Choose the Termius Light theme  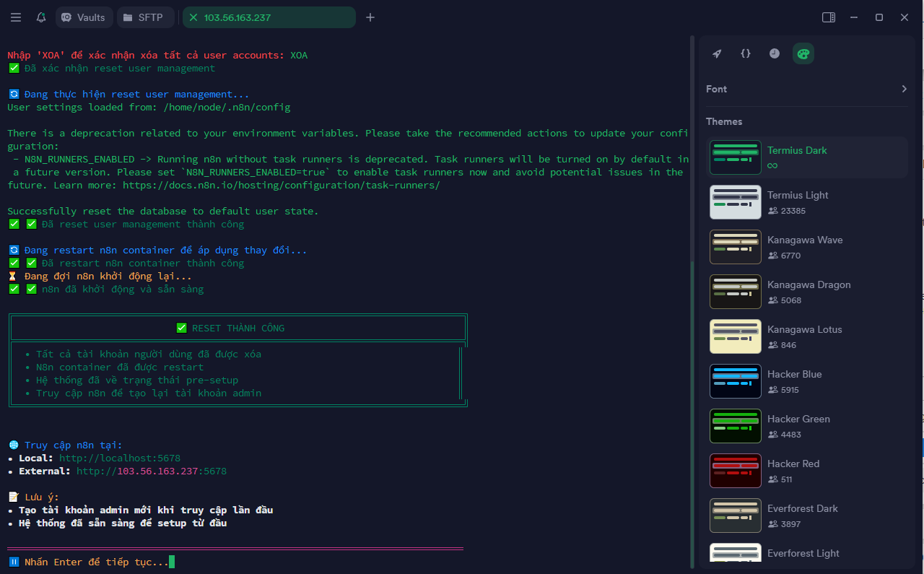(x=807, y=202)
